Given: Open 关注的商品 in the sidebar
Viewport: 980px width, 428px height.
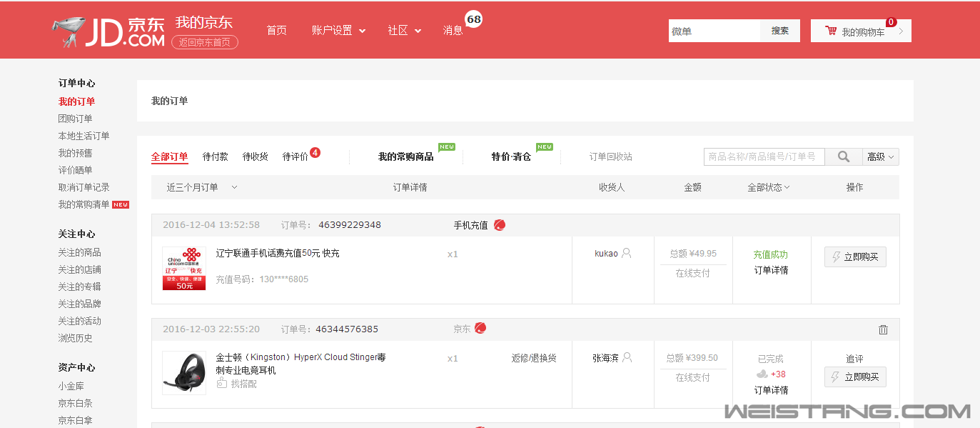Looking at the screenshot, I should pos(80,252).
